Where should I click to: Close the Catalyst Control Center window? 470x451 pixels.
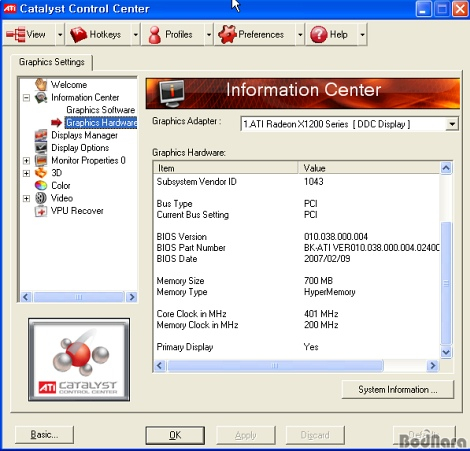[x=460, y=9]
